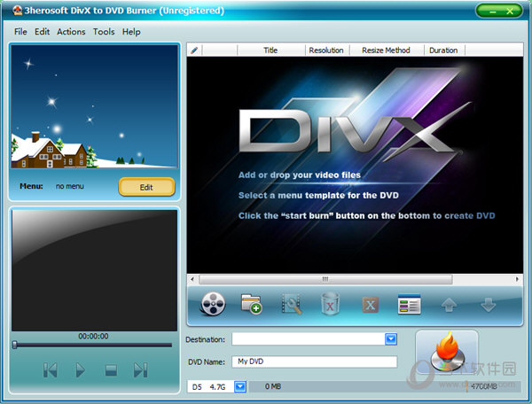Image resolution: width=532 pixels, height=404 pixels.
Task: Click the video preview screen
Action: pyautogui.click(x=94, y=270)
